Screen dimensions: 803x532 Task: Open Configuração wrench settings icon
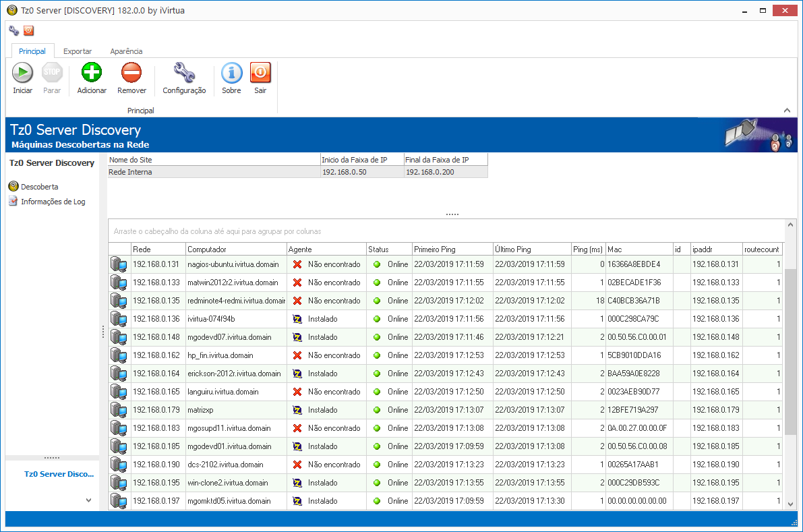pos(183,73)
